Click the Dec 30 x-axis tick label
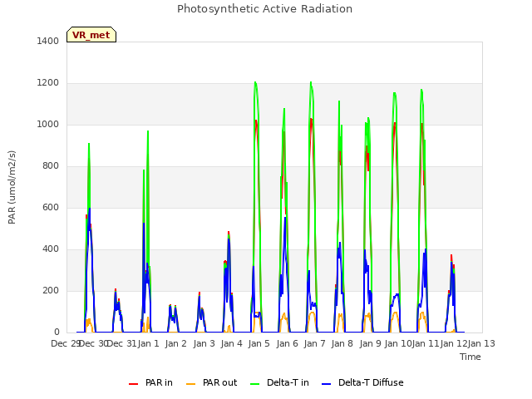The width and height of the screenshot is (532, 399). 93,343
